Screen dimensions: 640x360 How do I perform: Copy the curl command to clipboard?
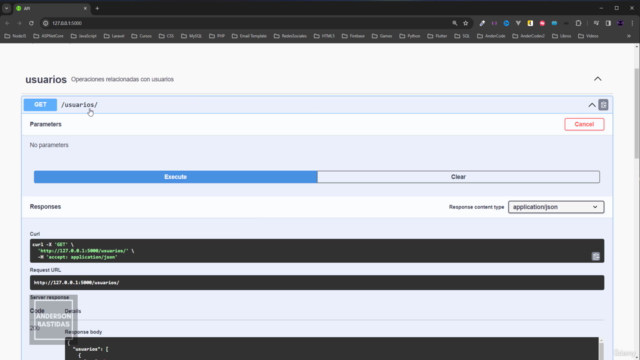point(596,256)
